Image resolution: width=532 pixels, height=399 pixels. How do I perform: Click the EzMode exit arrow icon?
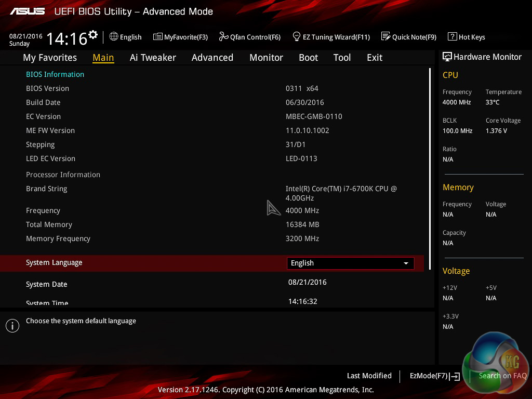point(455,376)
